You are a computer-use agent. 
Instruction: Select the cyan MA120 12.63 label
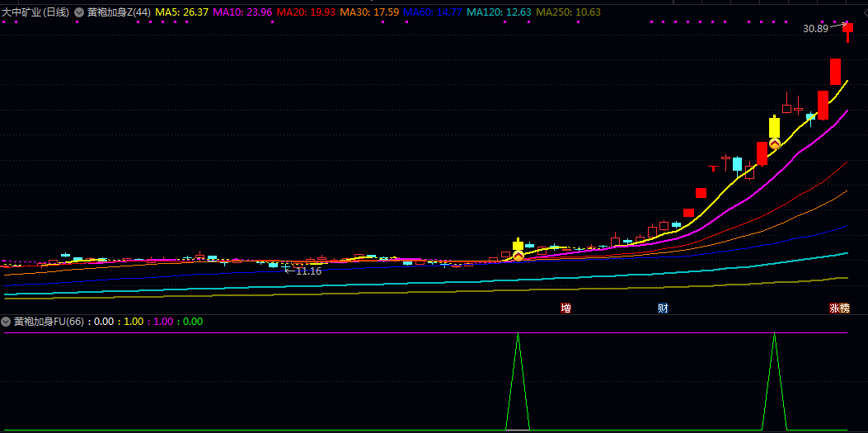coord(500,12)
